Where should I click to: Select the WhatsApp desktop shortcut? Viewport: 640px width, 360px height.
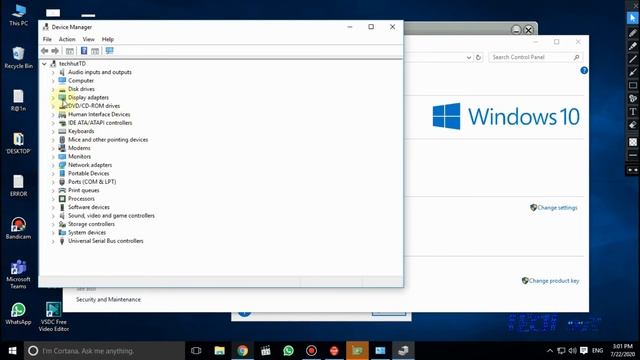(18, 313)
